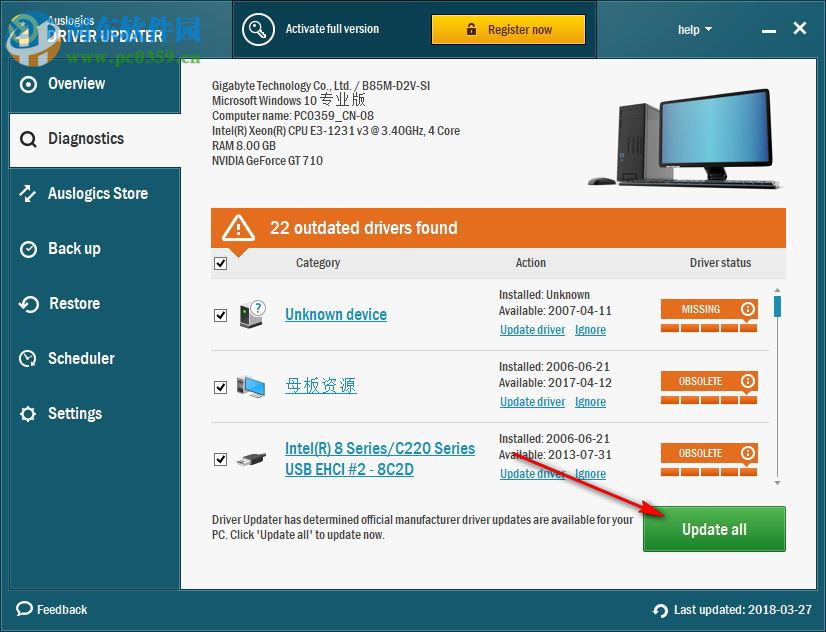The height and width of the screenshot is (632, 826).
Task: Expand the MISSING status info badge
Action: (x=748, y=309)
